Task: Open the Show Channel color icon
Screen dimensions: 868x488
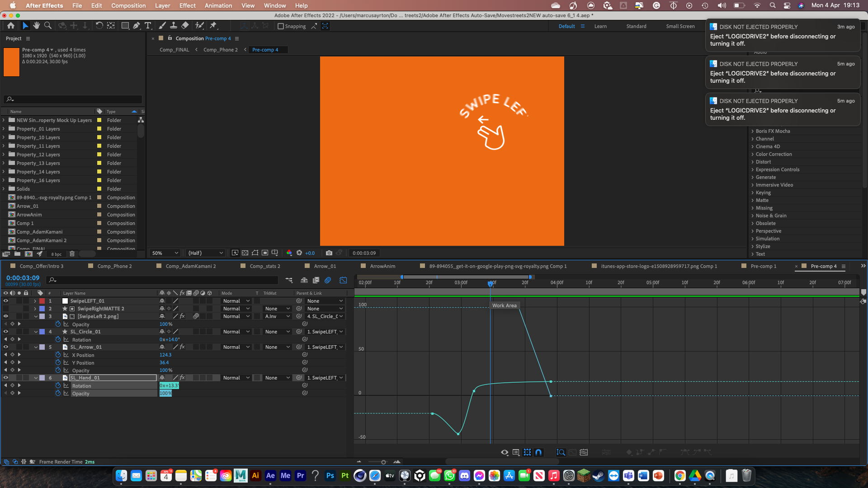Action: [289, 253]
